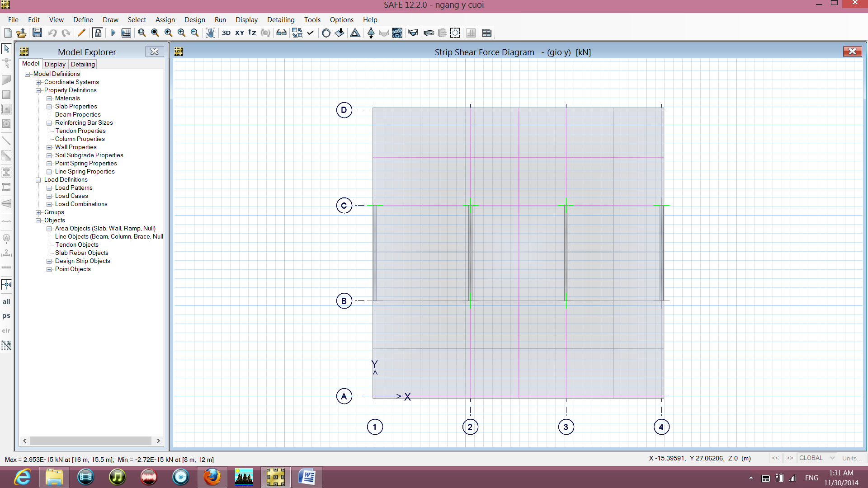Screen dimensions: 868x488
Task: Click the New Model icon
Action: point(8,33)
